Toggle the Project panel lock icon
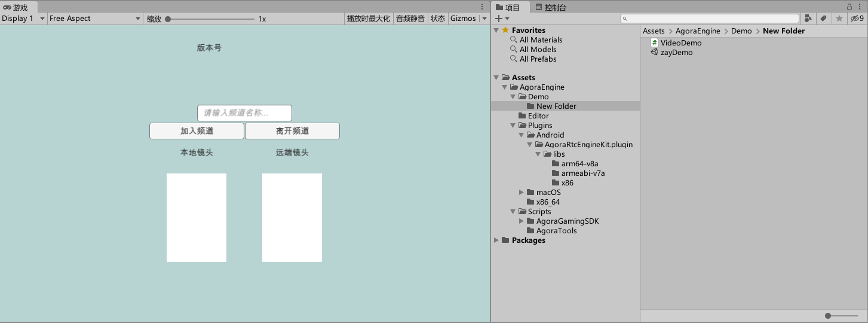The width and height of the screenshot is (868, 323). point(849,7)
